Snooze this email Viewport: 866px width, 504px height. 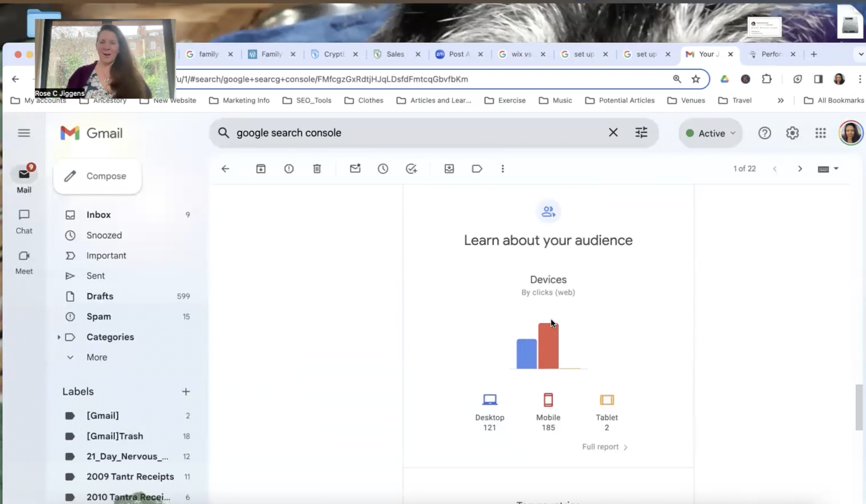(383, 169)
